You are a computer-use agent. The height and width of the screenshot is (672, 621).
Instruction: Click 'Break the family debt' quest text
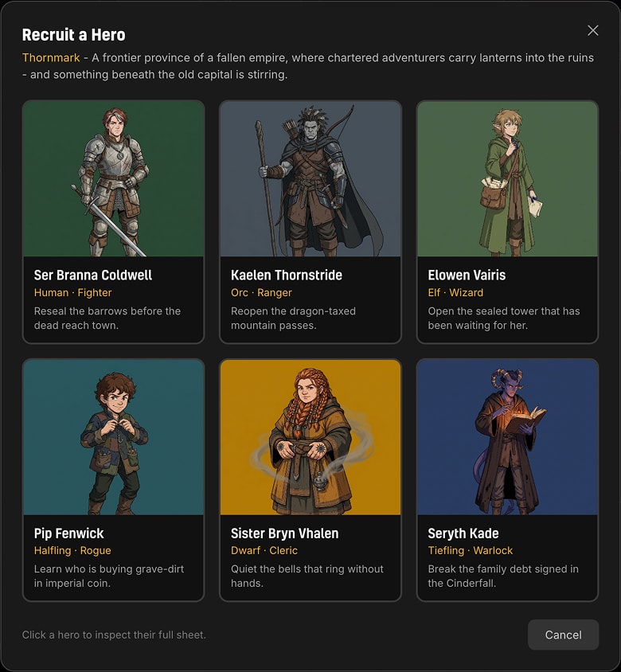(x=503, y=576)
